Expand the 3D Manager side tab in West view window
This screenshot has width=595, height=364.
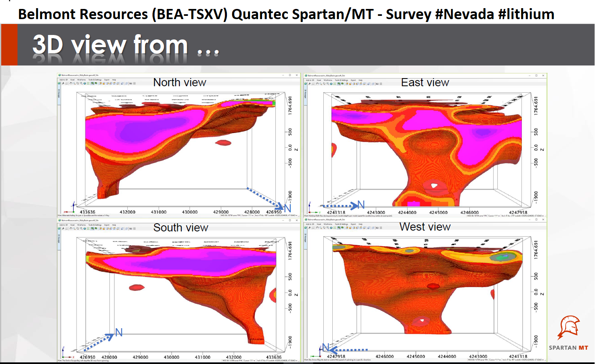tap(305, 238)
